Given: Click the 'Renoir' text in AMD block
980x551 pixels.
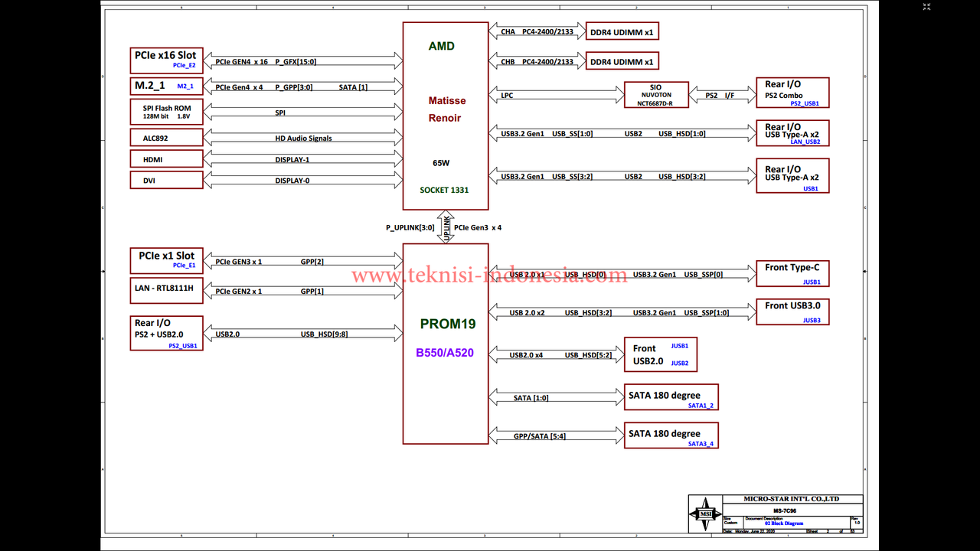Looking at the screenshot, I should click(445, 118).
